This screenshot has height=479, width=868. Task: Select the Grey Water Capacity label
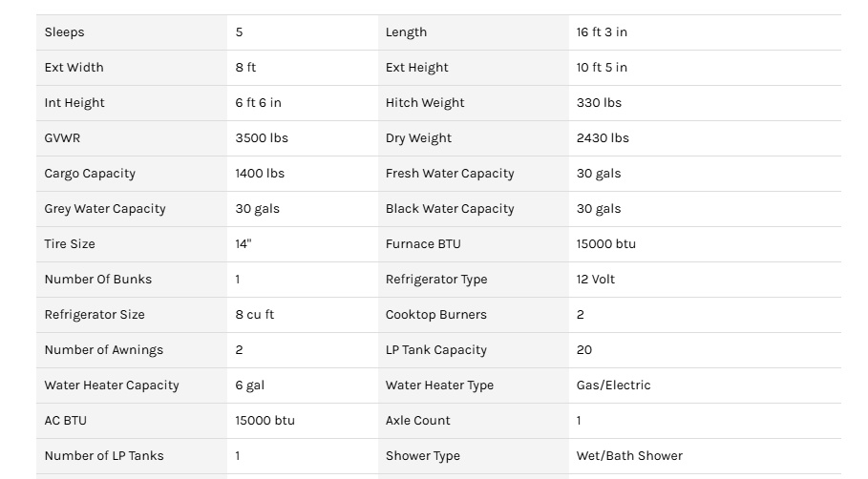pyautogui.click(x=105, y=209)
